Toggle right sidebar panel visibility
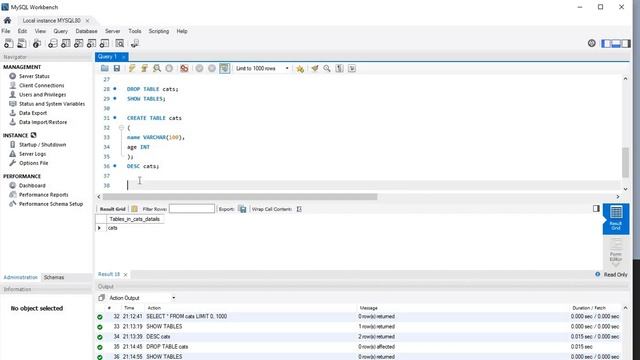The height and width of the screenshot is (360, 640). (626, 43)
